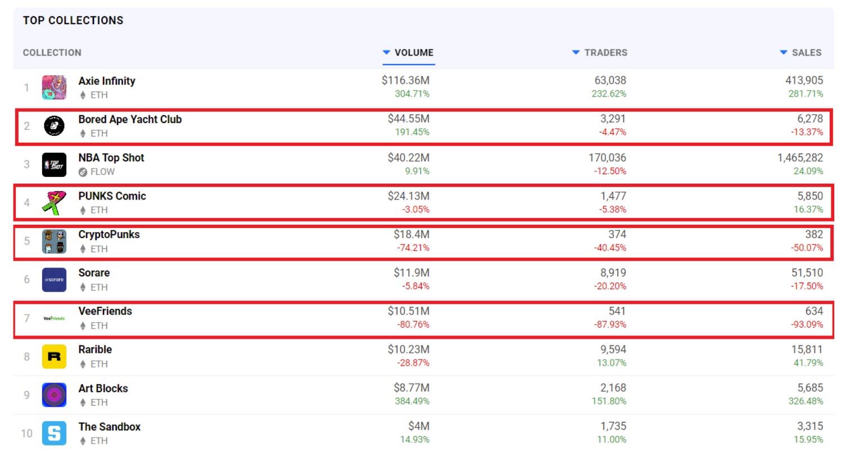Click the ETH icon under CryptoPunks

[83, 249]
